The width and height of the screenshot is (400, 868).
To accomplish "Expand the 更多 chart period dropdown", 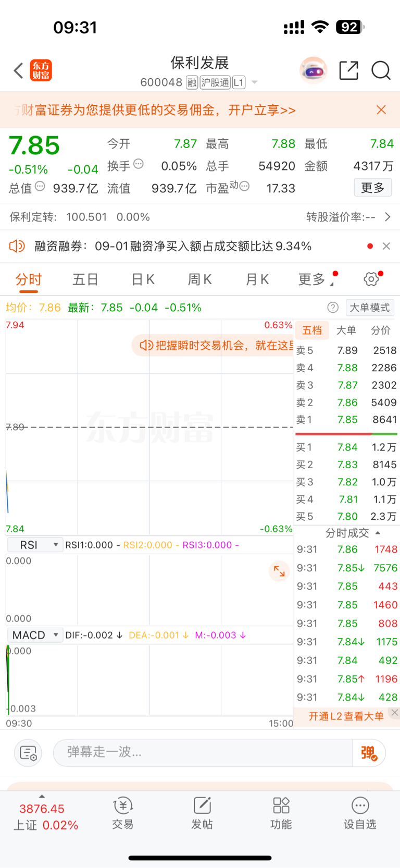I will 317,279.
